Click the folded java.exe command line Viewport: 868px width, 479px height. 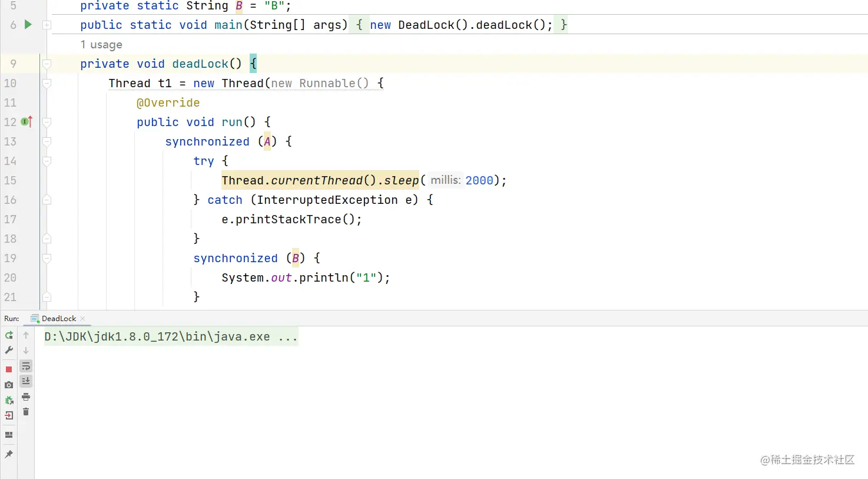[171, 337]
